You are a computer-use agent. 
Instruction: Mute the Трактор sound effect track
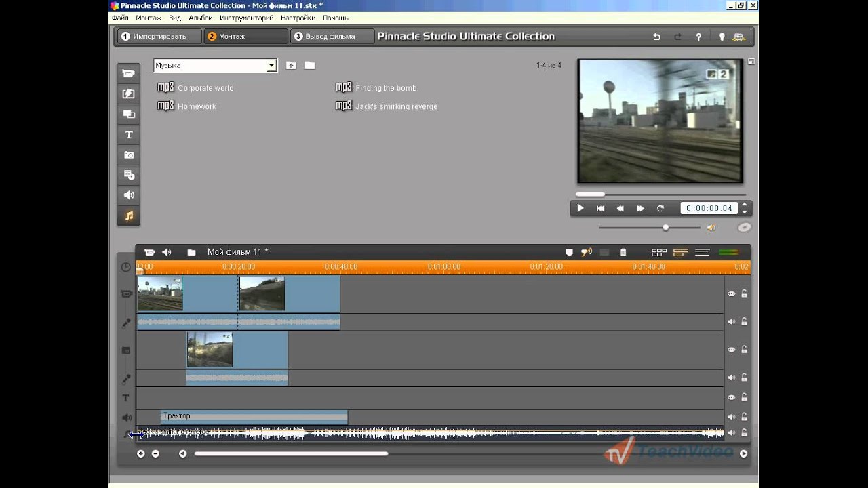(731, 417)
